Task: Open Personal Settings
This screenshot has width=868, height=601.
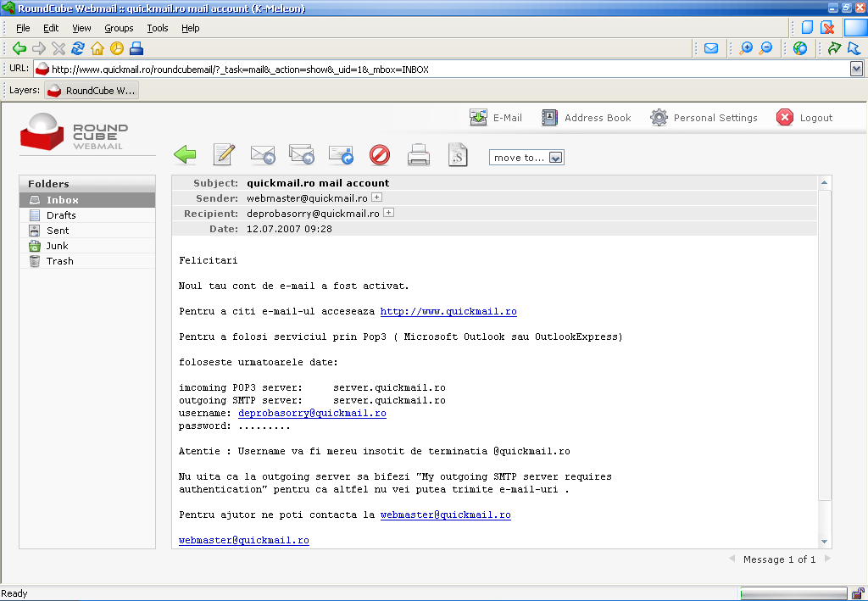Action: pos(704,117)
